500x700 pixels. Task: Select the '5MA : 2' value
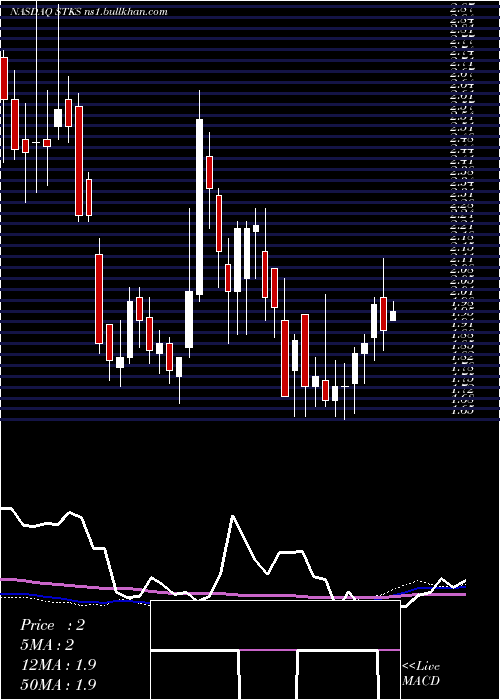[47, 645]
